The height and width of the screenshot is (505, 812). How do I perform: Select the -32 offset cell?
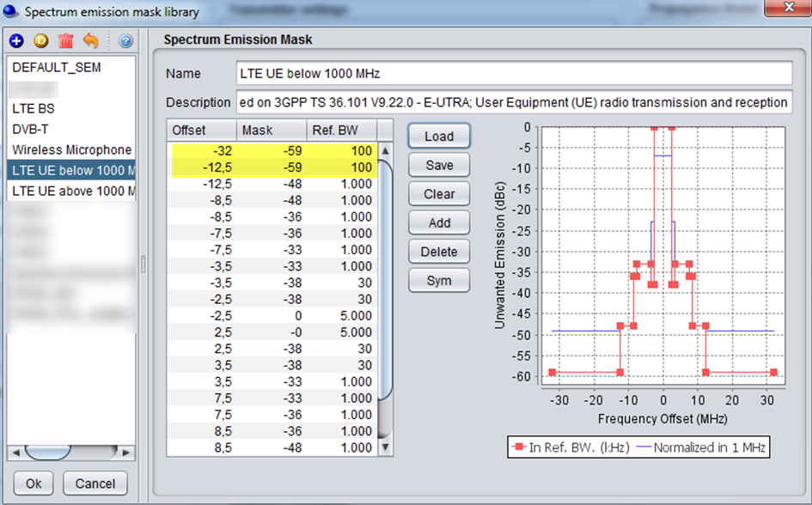(x=202, y=150)
